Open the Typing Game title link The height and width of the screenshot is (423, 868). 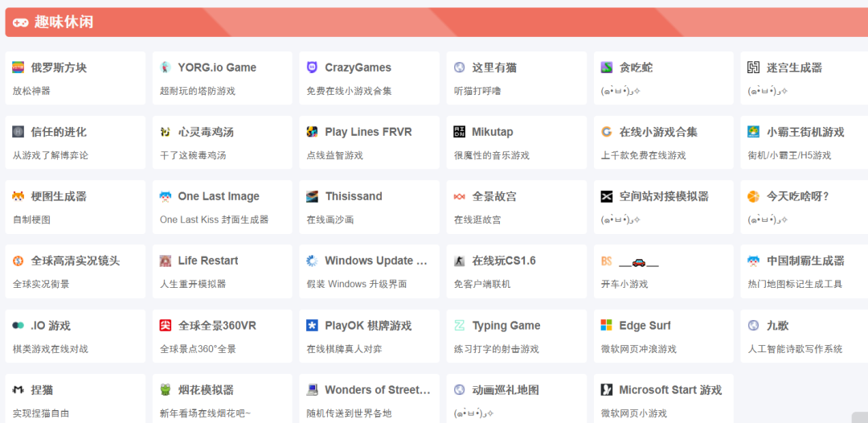(x=506, y=326)
